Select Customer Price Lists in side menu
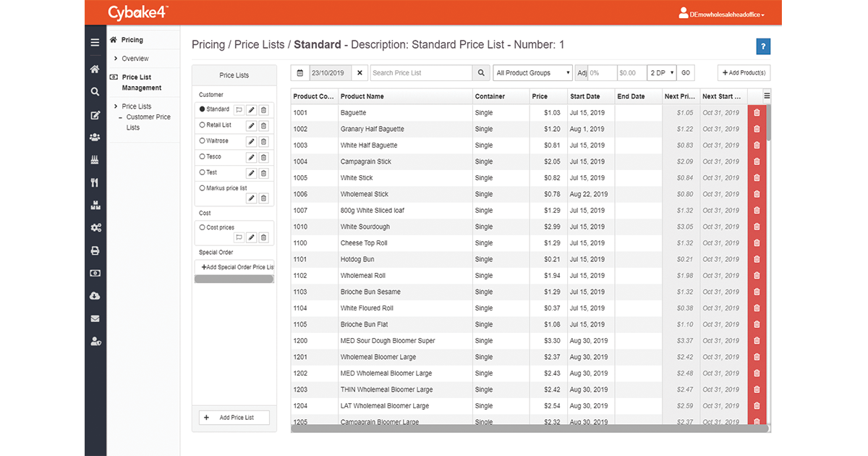The image size is (868, 456). tap(148, 122)
